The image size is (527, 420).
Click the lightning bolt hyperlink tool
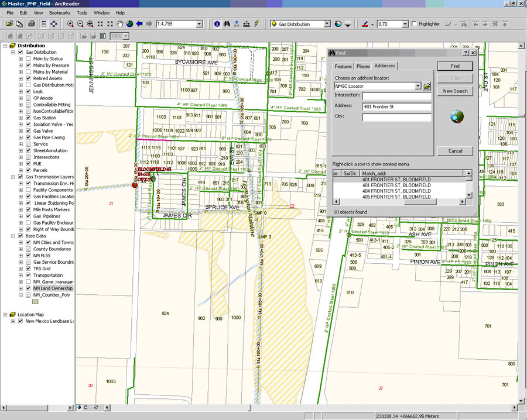click(x=255, y=24)
